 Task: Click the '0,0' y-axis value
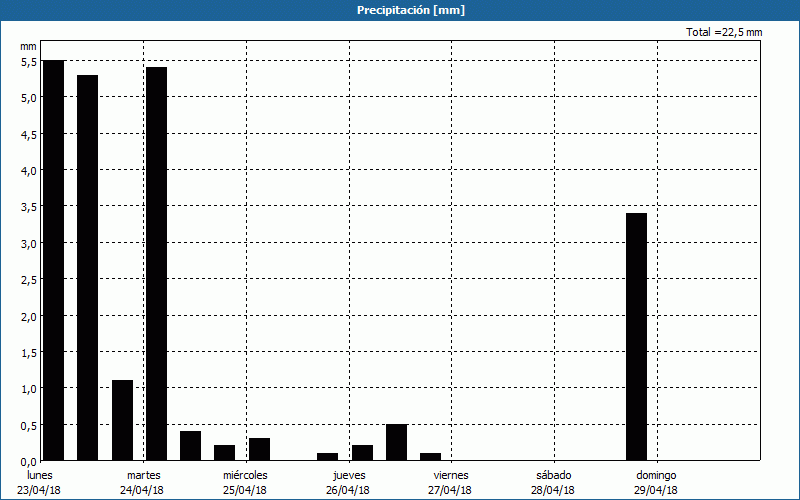point(29,462)
